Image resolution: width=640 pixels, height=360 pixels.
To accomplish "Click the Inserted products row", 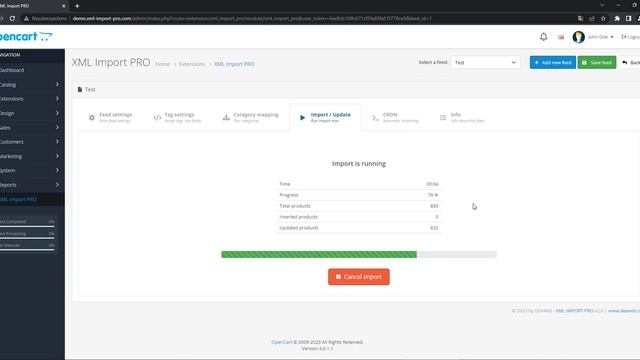I will [359, 217].
